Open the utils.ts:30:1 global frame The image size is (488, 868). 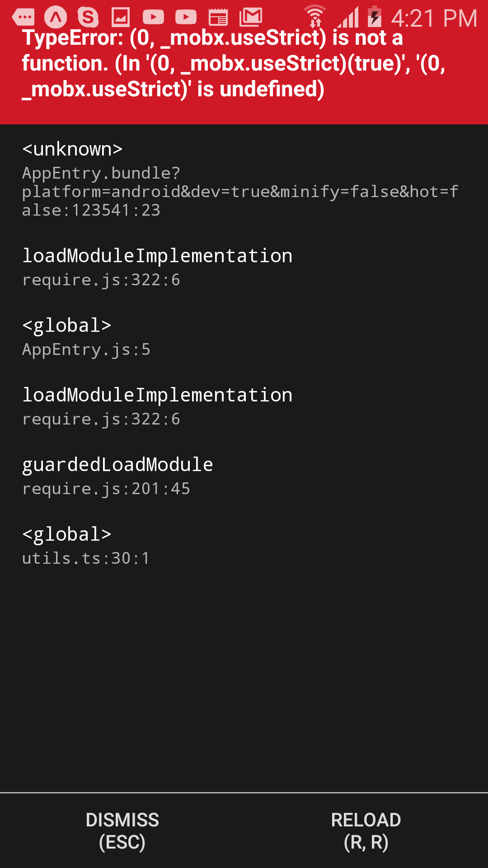86,546
